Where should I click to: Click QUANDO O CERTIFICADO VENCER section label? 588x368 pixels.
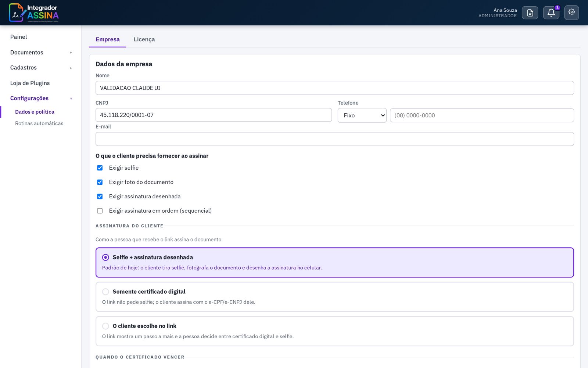pos(140,357)
